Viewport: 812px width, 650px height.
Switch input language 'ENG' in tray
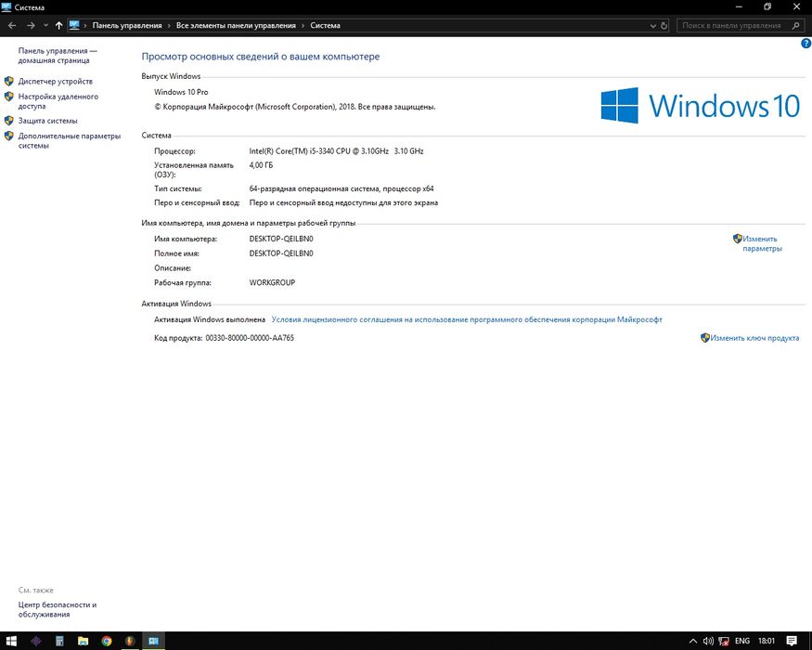click(x=742, y=642)
